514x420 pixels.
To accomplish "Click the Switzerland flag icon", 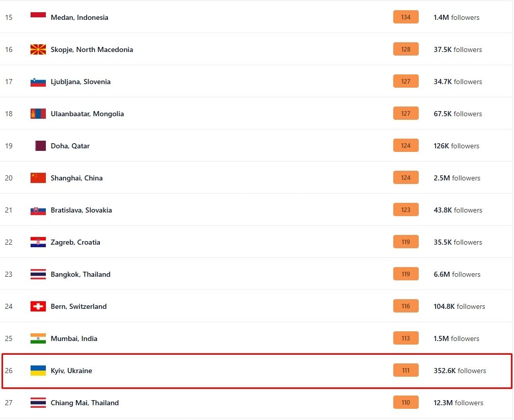I will coord(38,306).
